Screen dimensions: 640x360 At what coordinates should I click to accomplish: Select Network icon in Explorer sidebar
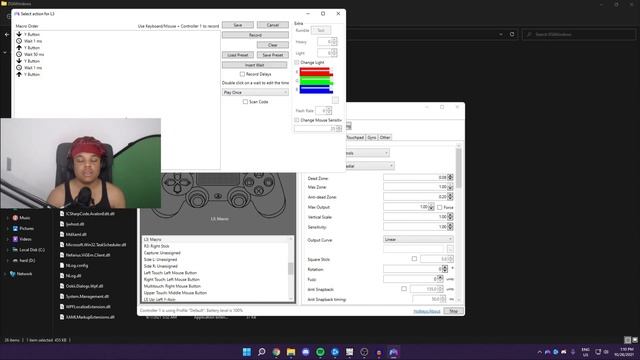[12, 274]
